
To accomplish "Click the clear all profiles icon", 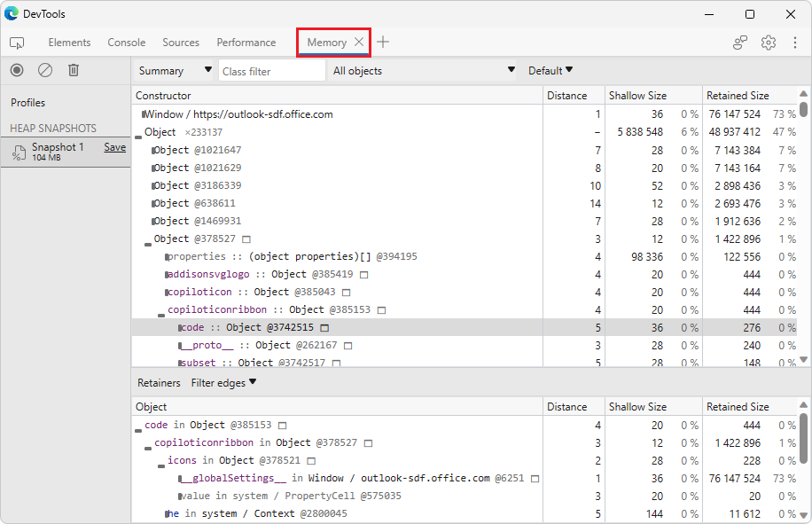I will (x=45, y=70).
